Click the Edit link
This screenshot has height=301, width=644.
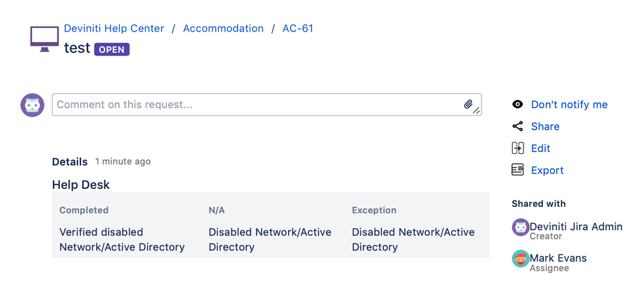tap(541, 148)
